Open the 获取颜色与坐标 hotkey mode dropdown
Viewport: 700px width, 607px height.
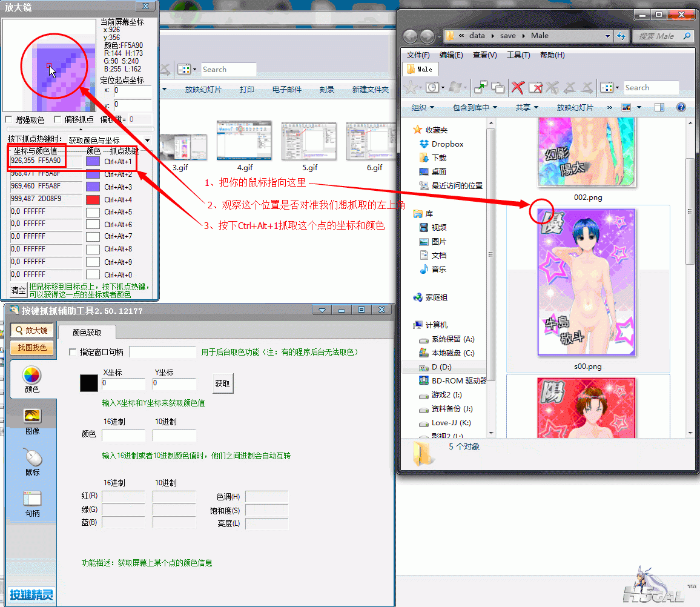coord(147,141)
